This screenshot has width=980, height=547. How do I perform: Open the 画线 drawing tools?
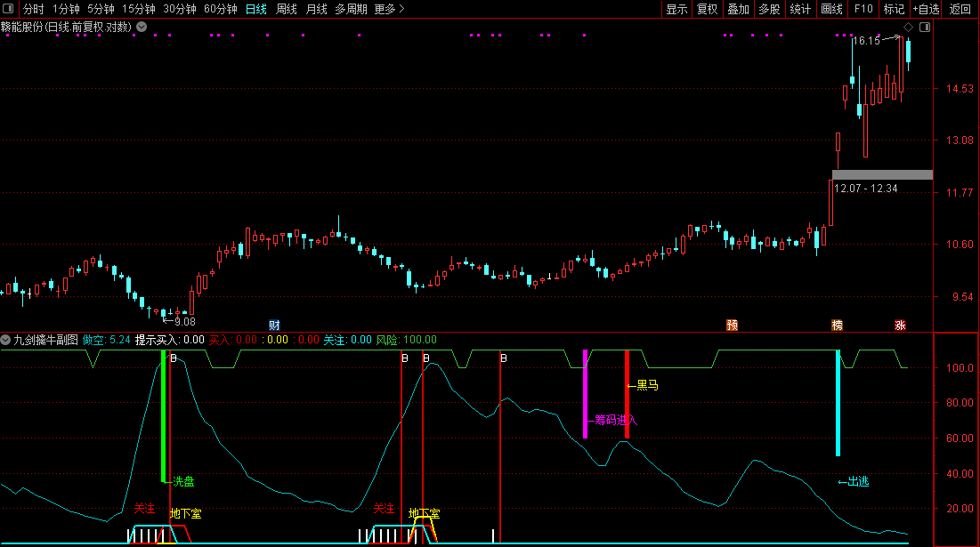coord(831,9)
